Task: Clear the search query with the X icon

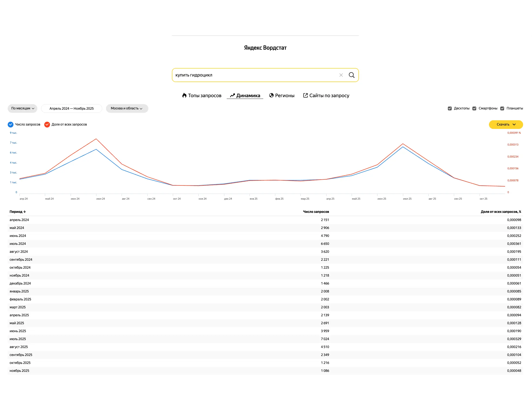Action: coord(341,75)
